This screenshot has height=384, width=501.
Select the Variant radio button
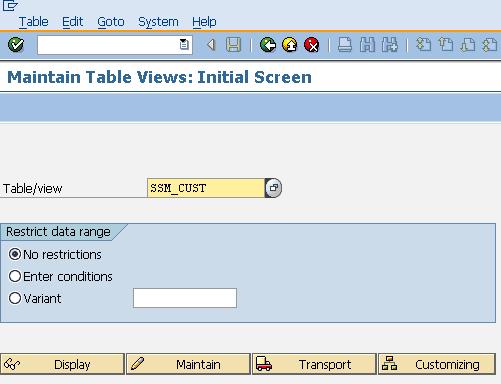15,298
